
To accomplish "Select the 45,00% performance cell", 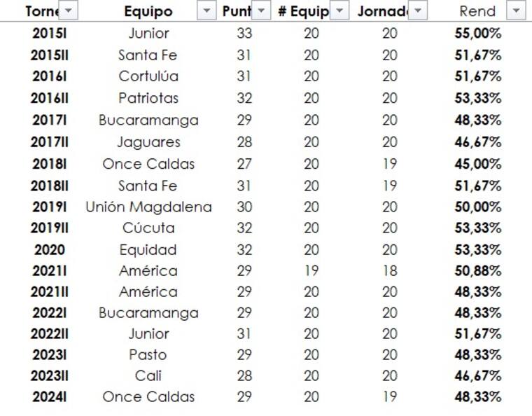I will pos(477,164).
